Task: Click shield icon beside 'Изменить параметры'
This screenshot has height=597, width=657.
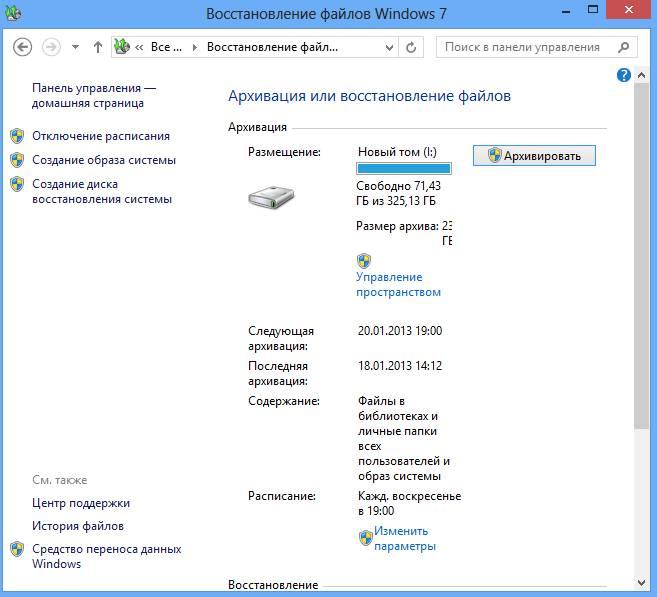Action: tap(365, 538)
